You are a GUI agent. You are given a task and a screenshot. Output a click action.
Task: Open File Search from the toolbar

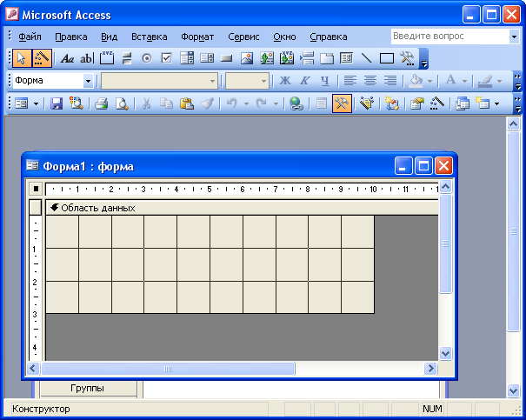coord(77,103)
